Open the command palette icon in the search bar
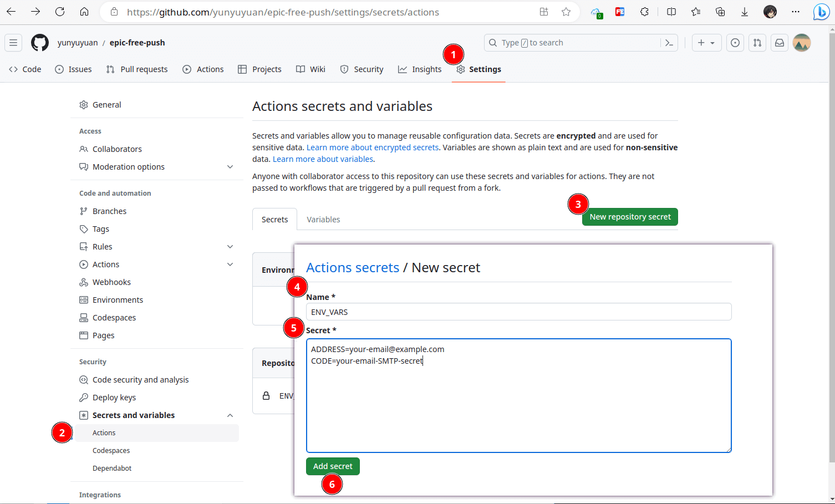 tap(669, 42)
